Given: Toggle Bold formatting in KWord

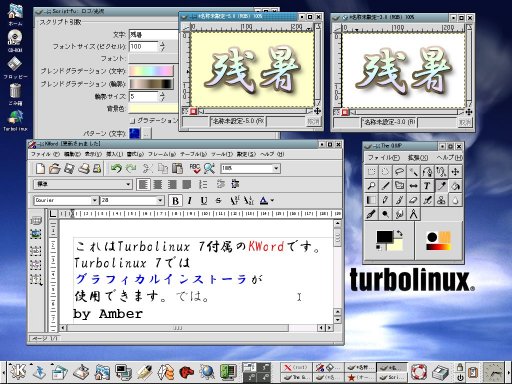Looking at the screenshot, I should point(175,201).
